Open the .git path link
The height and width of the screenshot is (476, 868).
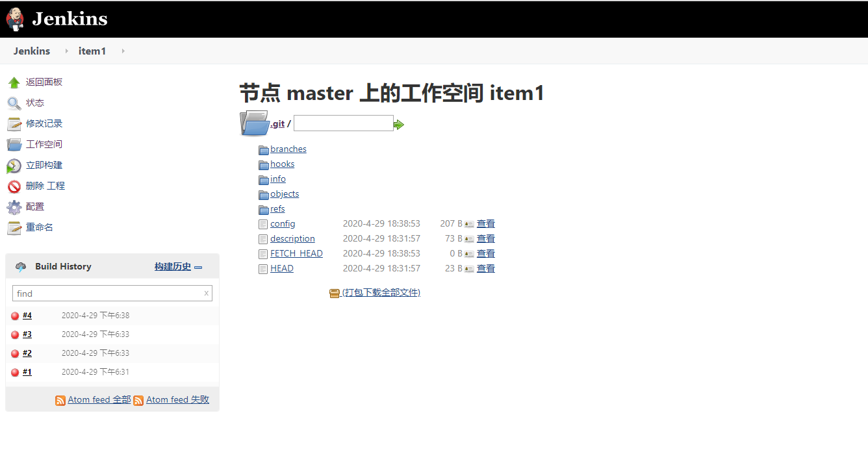point(277,124)
